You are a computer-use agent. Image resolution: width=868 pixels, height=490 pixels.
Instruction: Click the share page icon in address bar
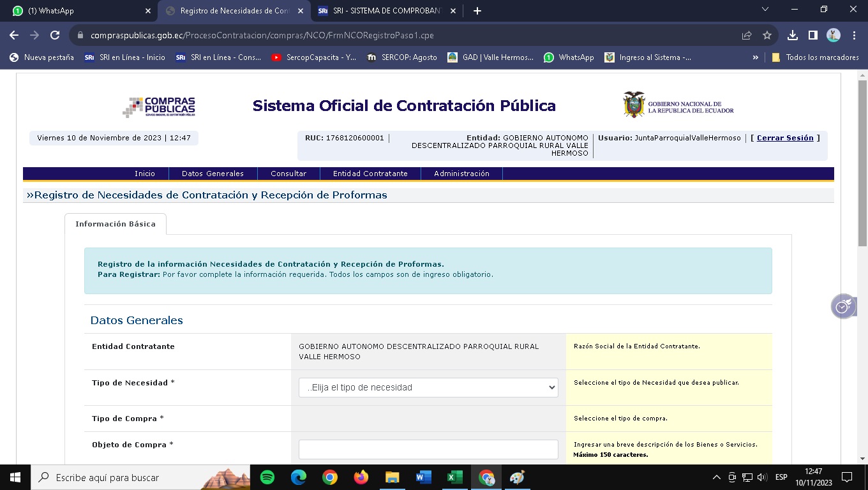tap(747, 36)
